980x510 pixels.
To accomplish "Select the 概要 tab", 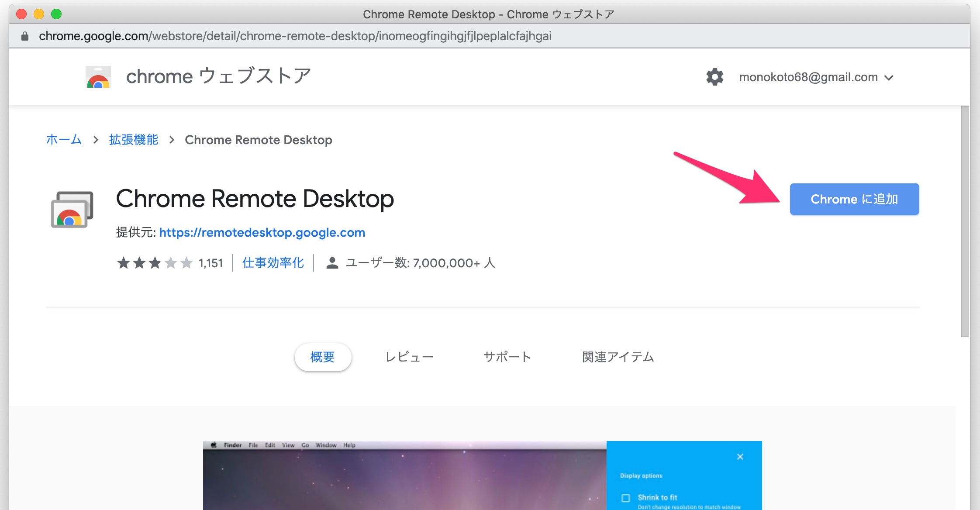I will tap(323, 357).
